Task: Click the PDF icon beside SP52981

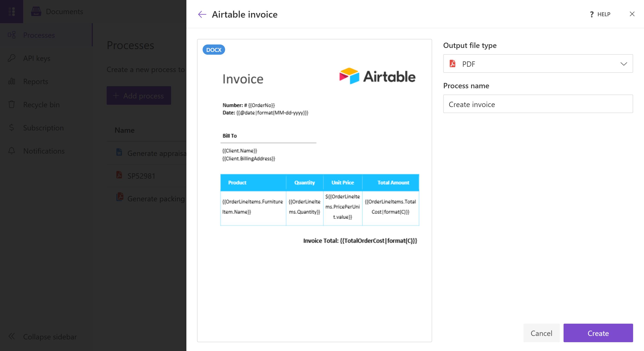Action: tap(119, 175)
